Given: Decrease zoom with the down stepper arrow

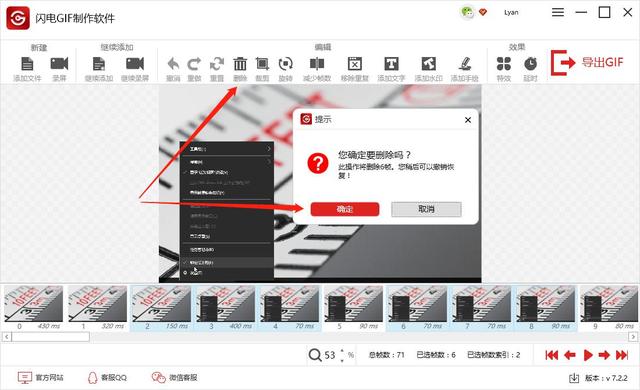Looking at the screenshot, I should point(342,360).
